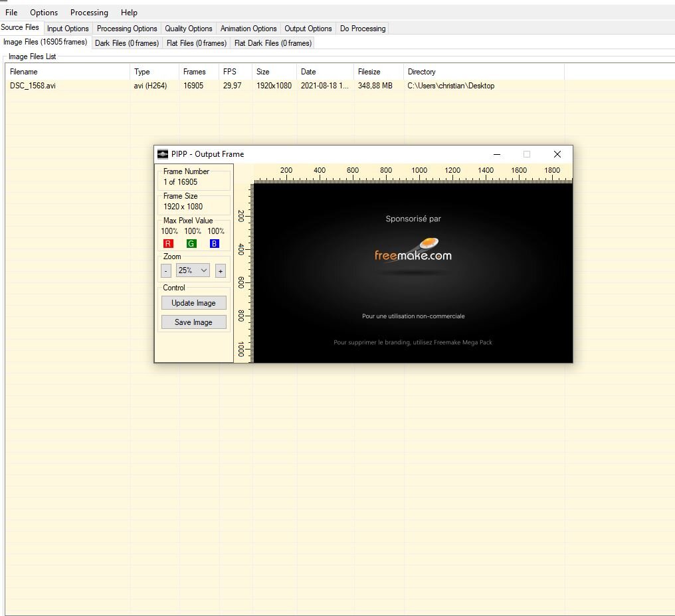Viewport: 675px width, 616px height.
Task: Click the 348,88 MB filesize cell
Action: pos(375,86)
